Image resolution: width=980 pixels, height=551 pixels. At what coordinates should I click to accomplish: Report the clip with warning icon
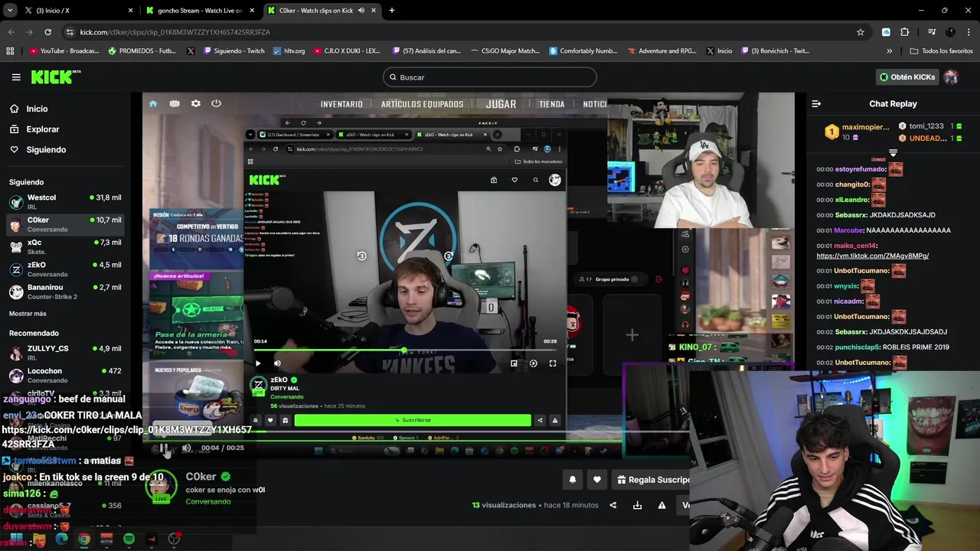[x=661, y=505]
